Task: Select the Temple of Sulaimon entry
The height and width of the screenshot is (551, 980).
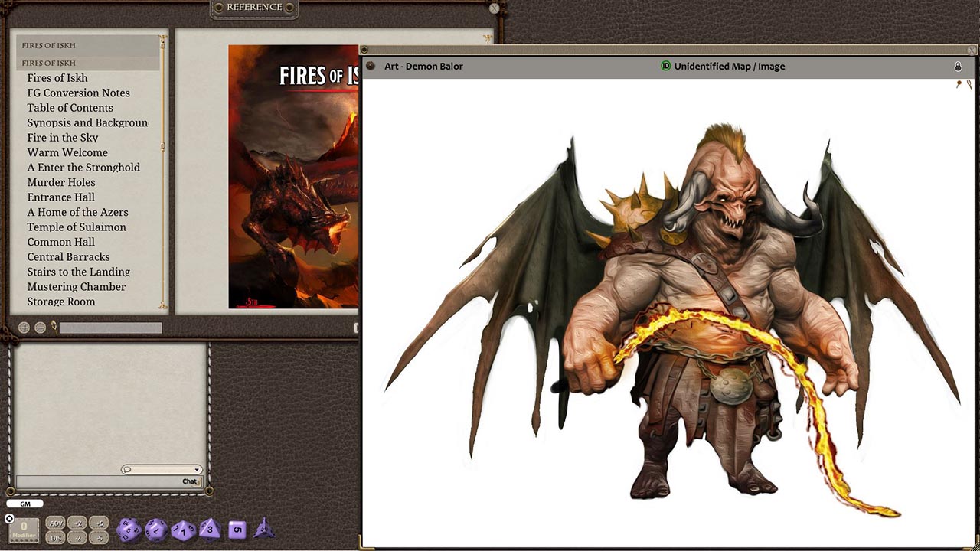Action: click(77, 227)
